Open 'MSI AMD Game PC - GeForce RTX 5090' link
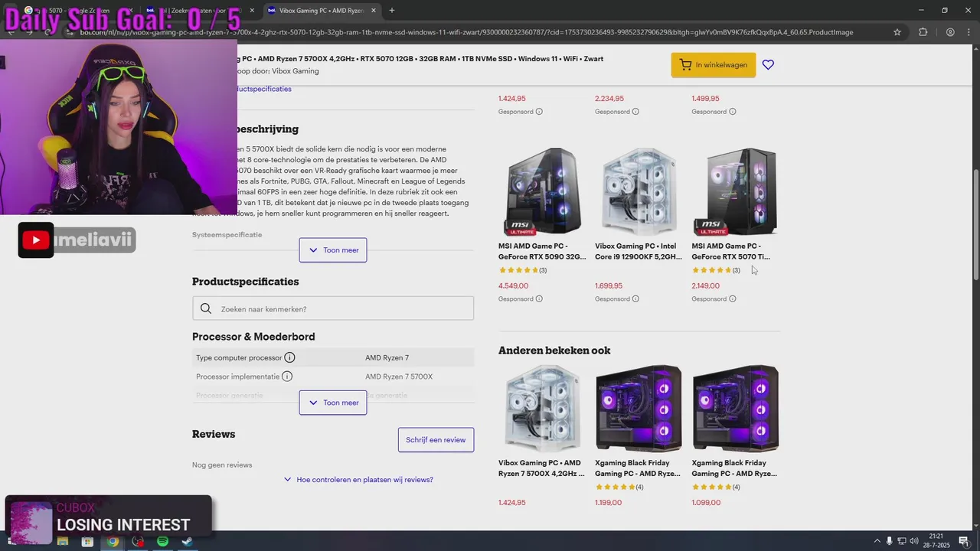This screenshot has width=980, height=551. [x=542, y=251]
